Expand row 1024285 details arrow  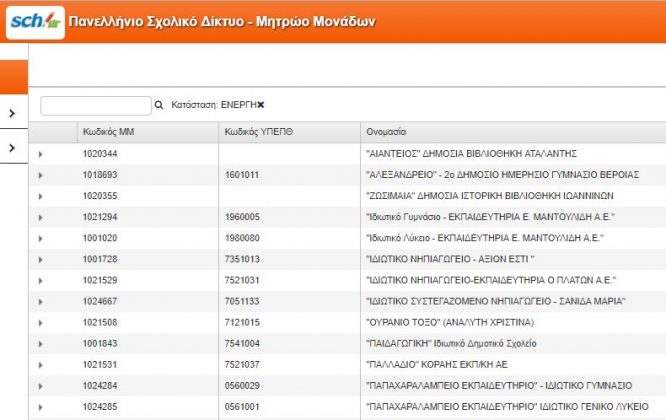point(40,407)
